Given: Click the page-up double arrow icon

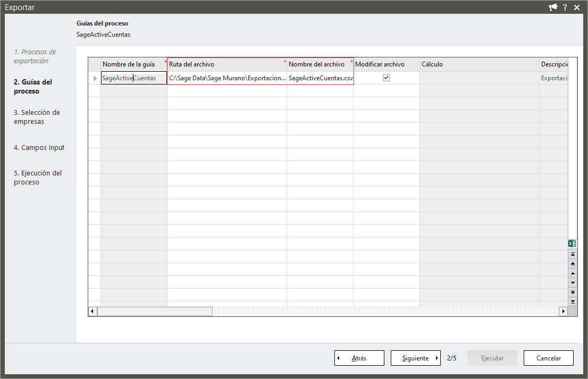Looking at the screenshot, I should click(x=573, y=264).
